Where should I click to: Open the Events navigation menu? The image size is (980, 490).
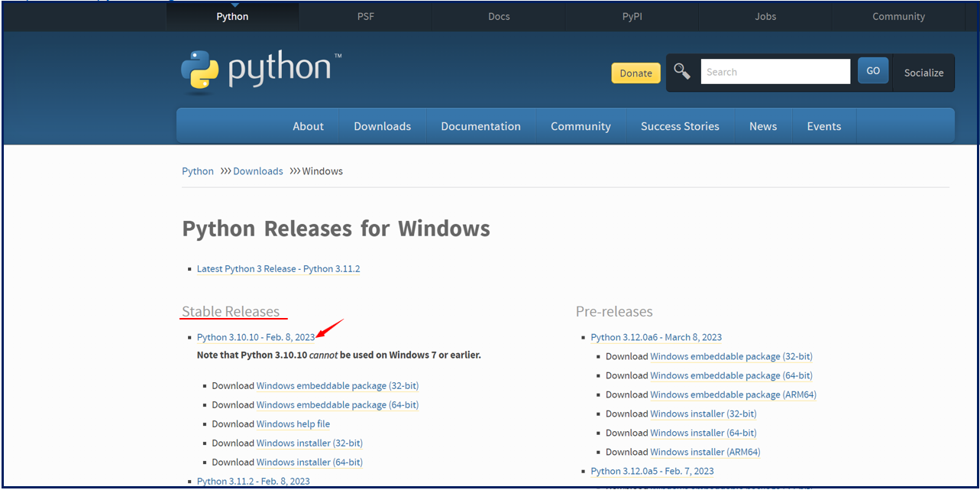point(824,126)
